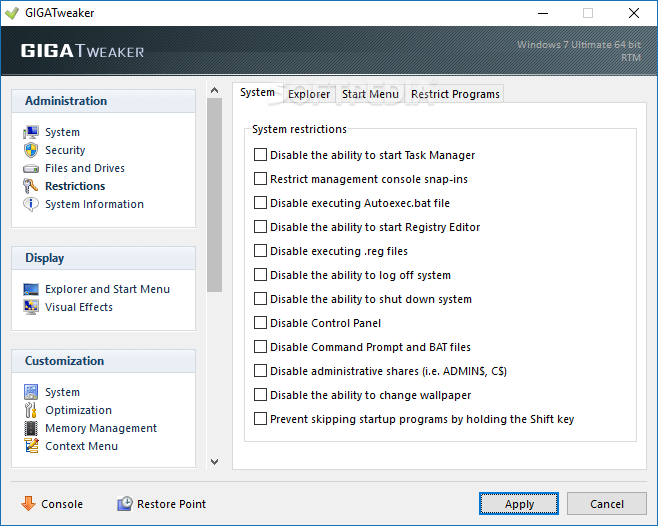Switch to the Explorer tab
658x526 pixels.
click(x=309, y=94)
